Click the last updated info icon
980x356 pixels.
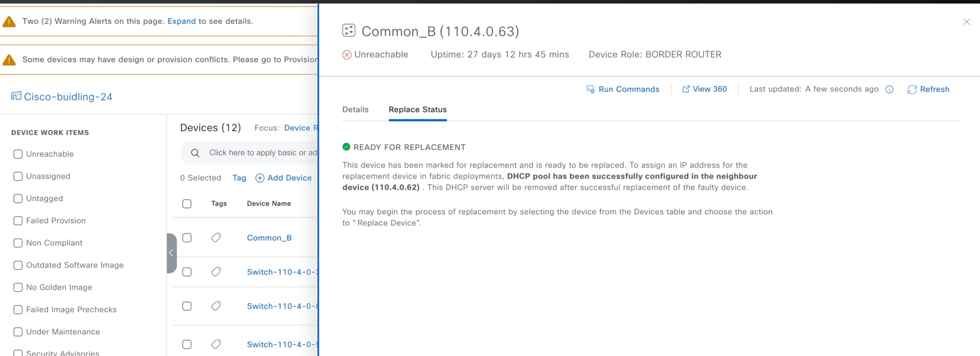coord(890,89)
